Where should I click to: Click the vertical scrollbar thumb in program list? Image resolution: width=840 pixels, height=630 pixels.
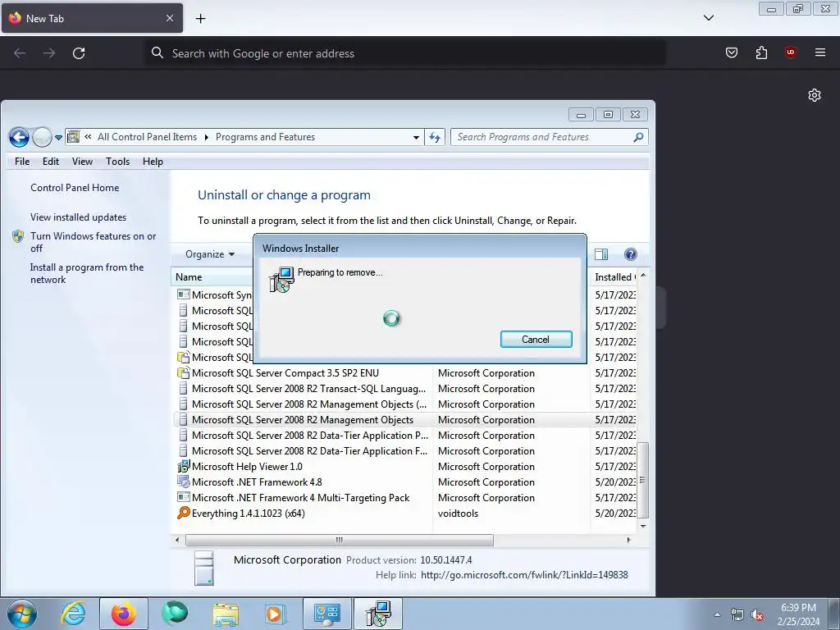pyautogui.click(x=643, y=480)
